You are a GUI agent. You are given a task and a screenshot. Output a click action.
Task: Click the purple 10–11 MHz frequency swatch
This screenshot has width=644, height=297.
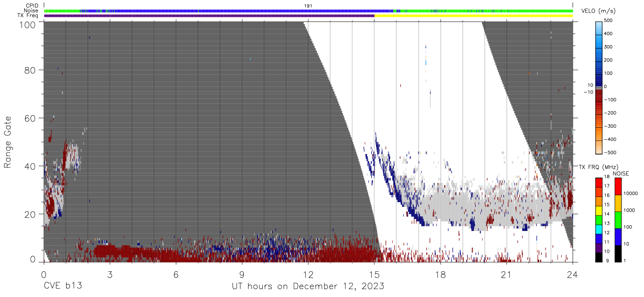click(599, 247)
